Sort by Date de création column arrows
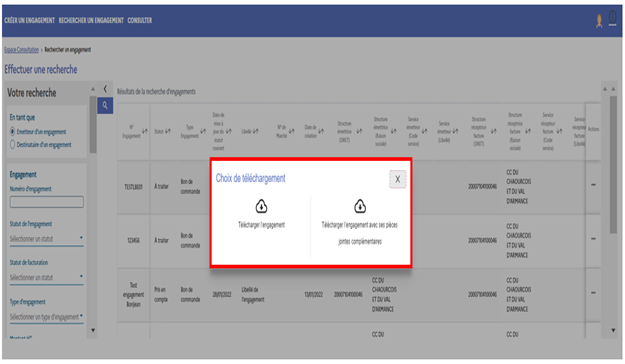The width and height of the screenshot is (625, 364). click(x=321, y=132)
